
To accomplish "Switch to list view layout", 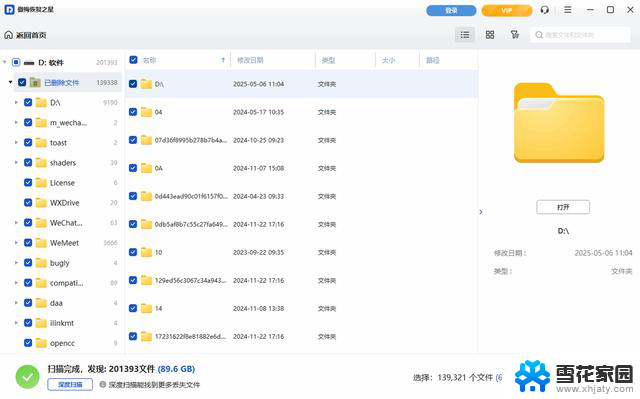I will pos(464,35).
